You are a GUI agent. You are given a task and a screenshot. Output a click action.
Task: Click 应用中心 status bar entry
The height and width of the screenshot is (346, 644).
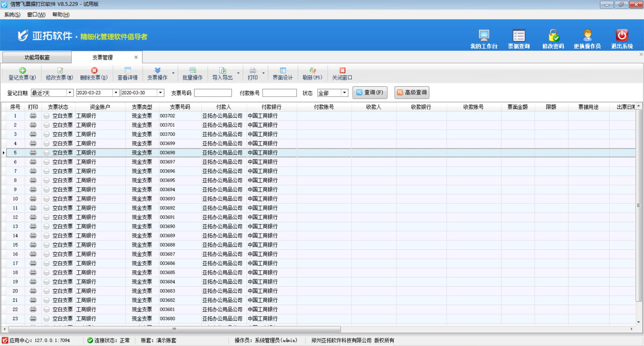point(36,340)
